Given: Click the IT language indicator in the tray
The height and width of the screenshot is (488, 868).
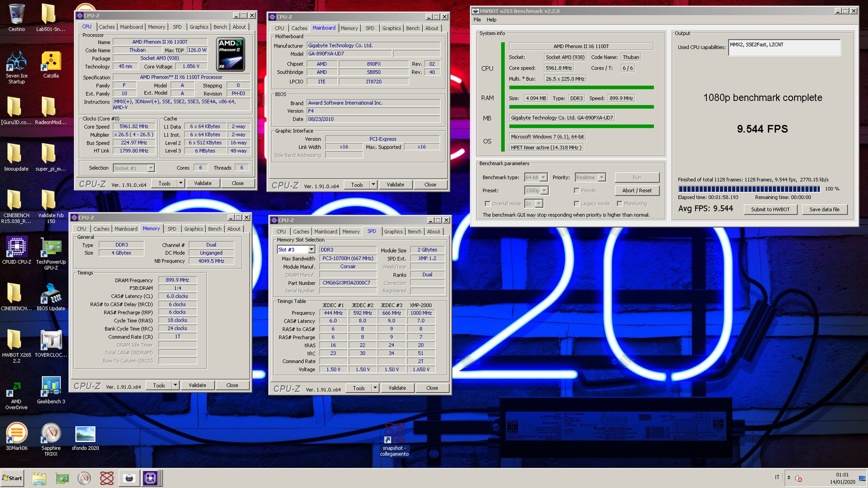Looking at the screenshot, I should tap(777, 478).
